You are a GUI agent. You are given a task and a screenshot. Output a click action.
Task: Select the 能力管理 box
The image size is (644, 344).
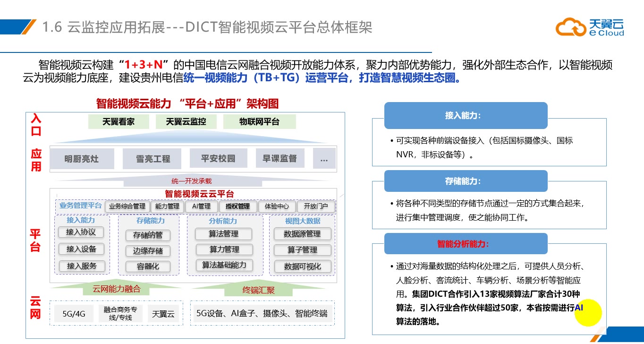[x=167, y=206]
